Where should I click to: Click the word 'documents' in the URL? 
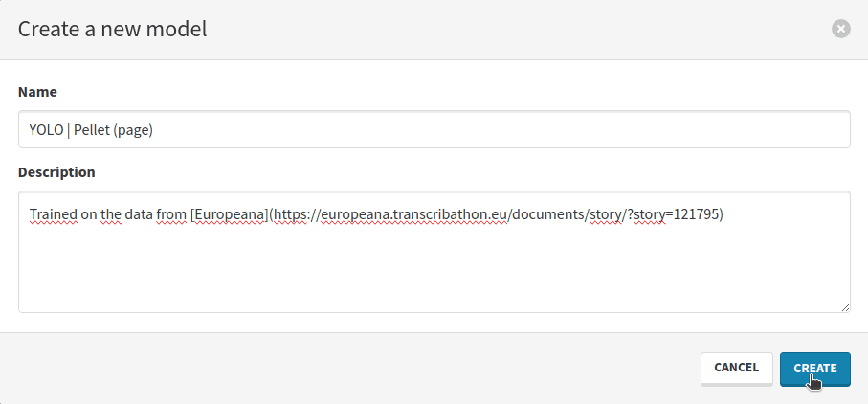click(549, 214)
